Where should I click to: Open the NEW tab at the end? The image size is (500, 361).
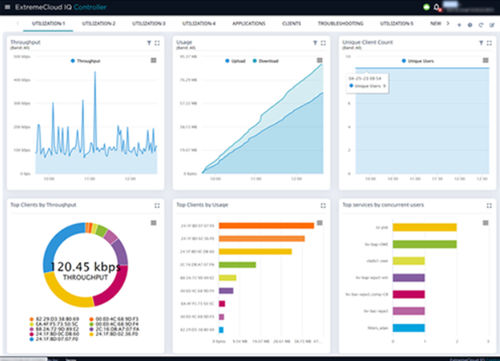435,23
